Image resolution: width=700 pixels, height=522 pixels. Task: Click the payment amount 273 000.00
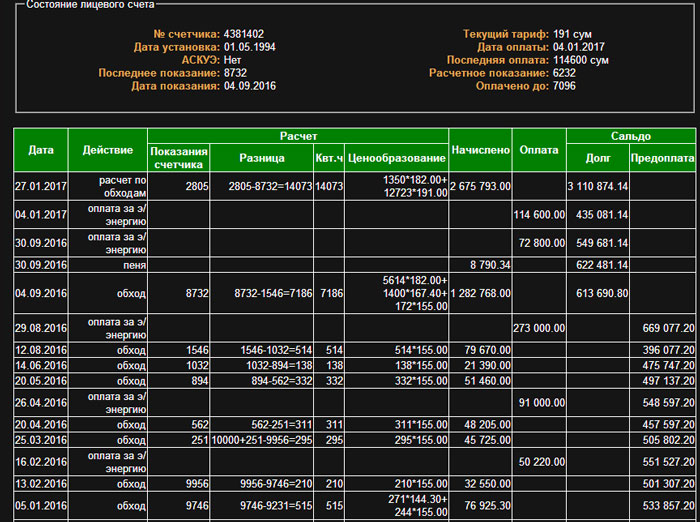[x=540, y=328]
